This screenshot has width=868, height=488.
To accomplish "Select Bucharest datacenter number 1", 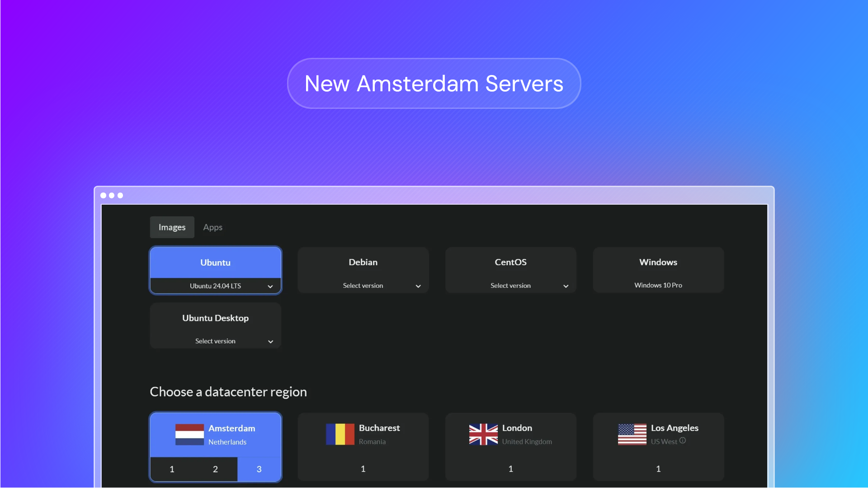I will click(363, 469).
